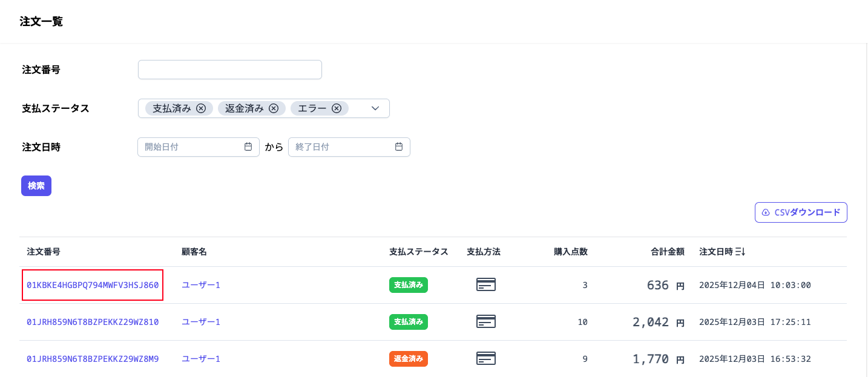This screenshot has width=868, height=377.
Task: Select the 終了日付 date input
Action: point(349,147)
